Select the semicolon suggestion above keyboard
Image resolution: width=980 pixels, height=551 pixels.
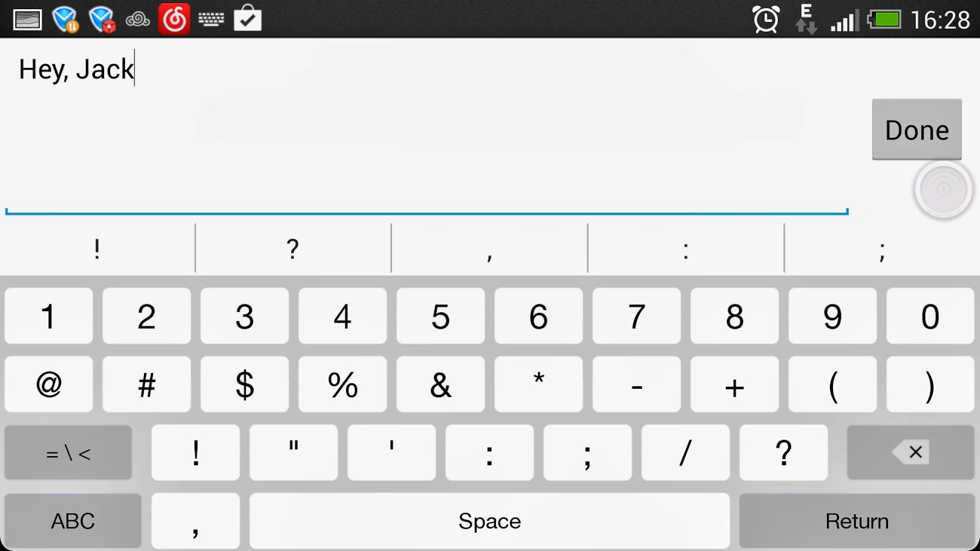(x=882, y=249)
